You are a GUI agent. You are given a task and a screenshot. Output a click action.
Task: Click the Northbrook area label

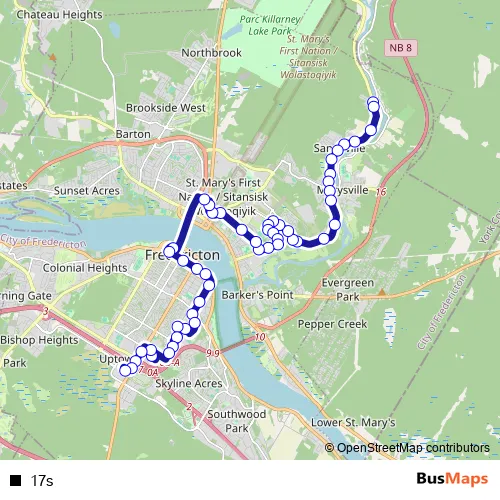[211, 53]
